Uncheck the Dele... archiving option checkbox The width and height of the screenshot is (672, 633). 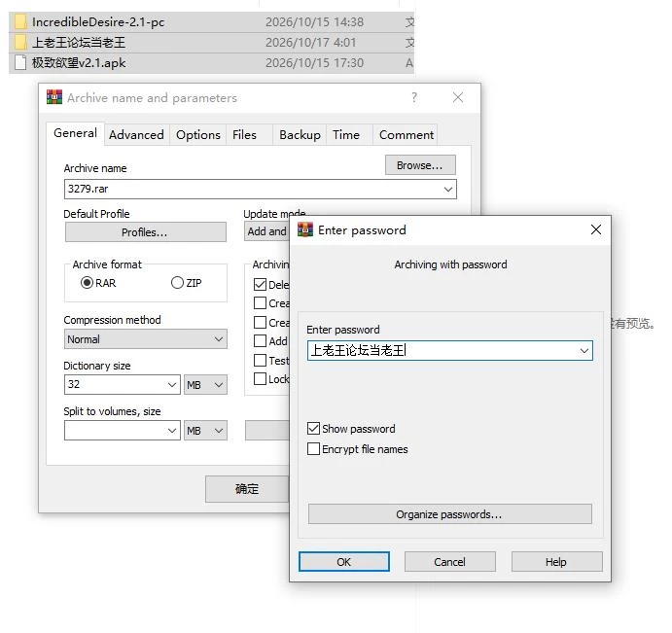coord(260,285)
